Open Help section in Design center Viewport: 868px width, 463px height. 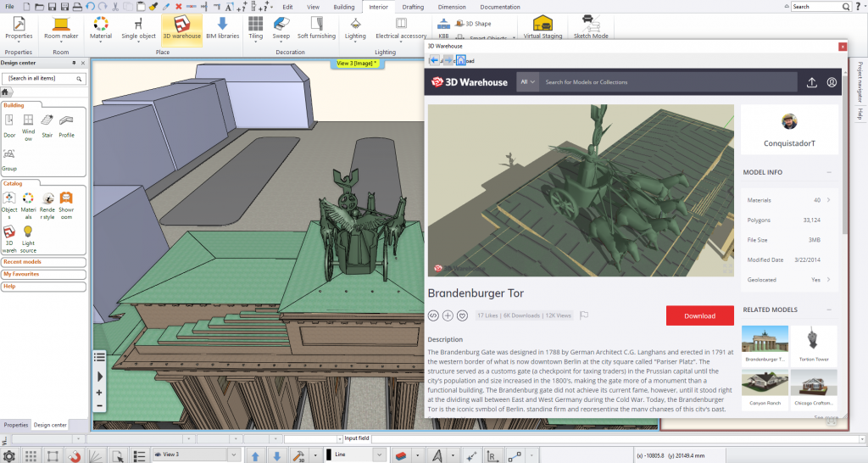44,287
